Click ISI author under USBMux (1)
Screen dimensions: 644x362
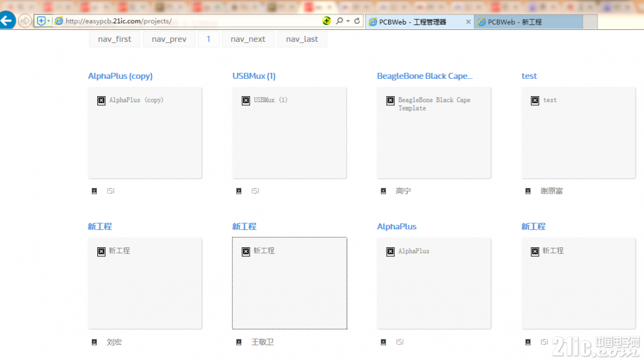tap(255, 191)
